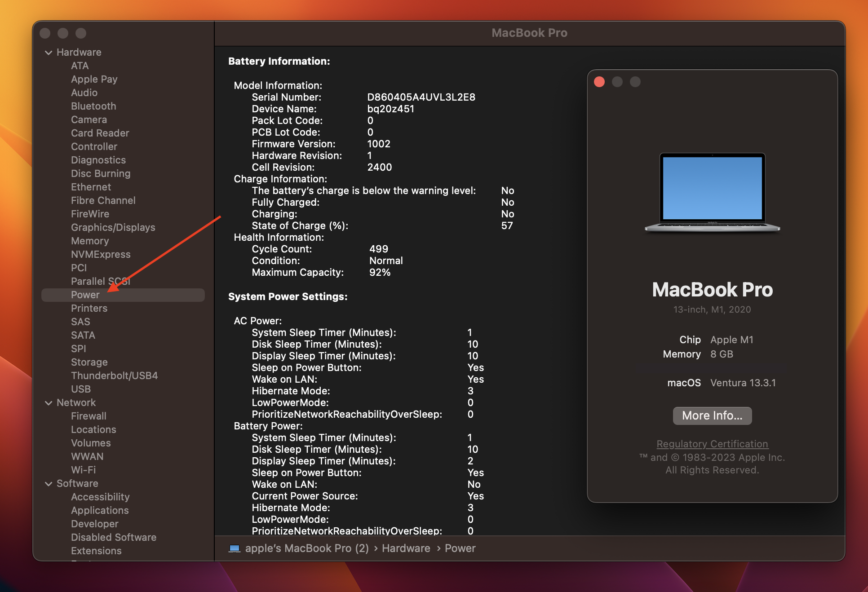Image resolution: width=868 pixels, height=592 pixels.
Task: Select Disc Burning entry
Action: click(x=101, y=173)
